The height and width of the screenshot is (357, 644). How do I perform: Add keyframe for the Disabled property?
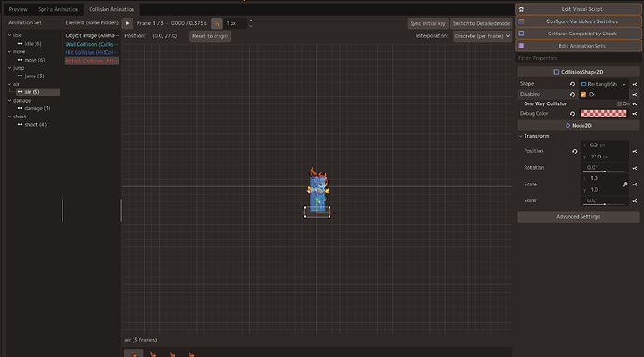(x=635, y=94)
